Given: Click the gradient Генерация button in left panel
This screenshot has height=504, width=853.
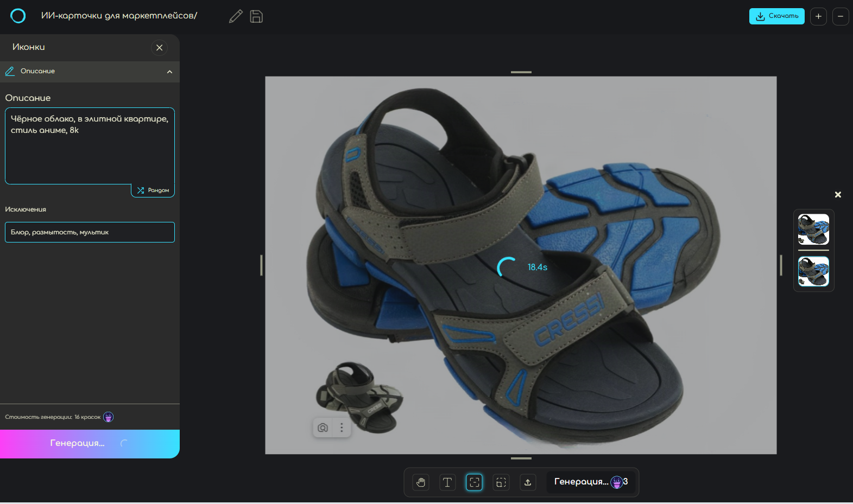Looking at the screenshot, I should pos(90,444).
